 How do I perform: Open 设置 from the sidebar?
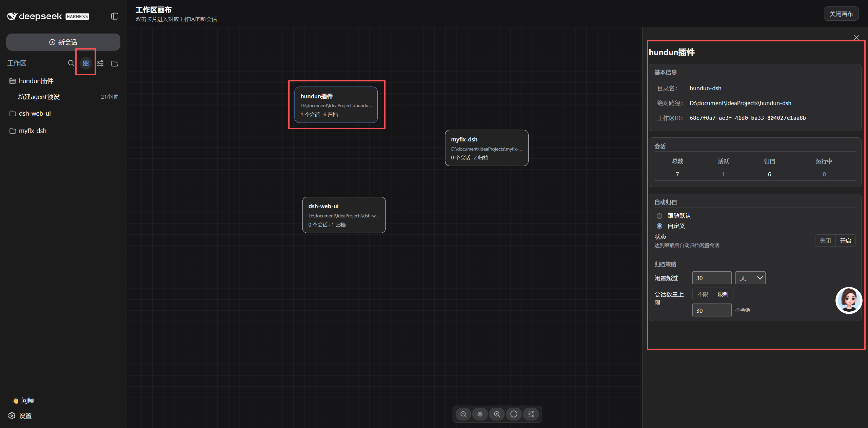coord(20,416)
